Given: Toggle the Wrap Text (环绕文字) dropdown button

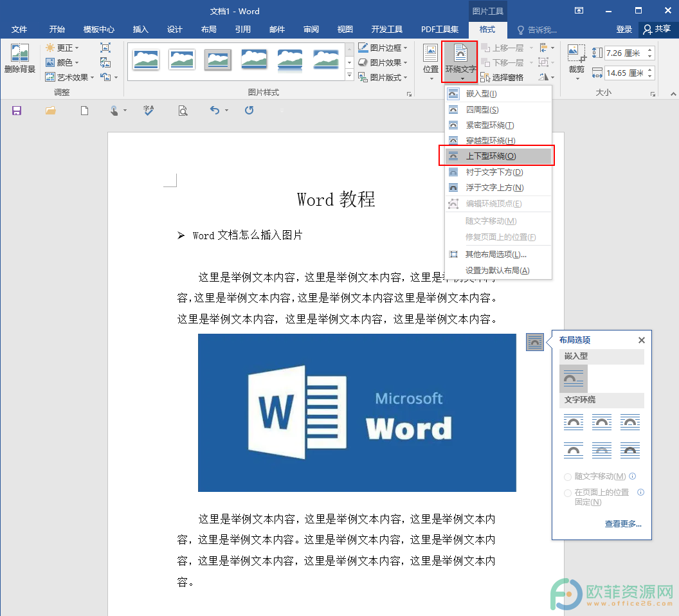Looking at the screenshot, I should click(460, 62).
